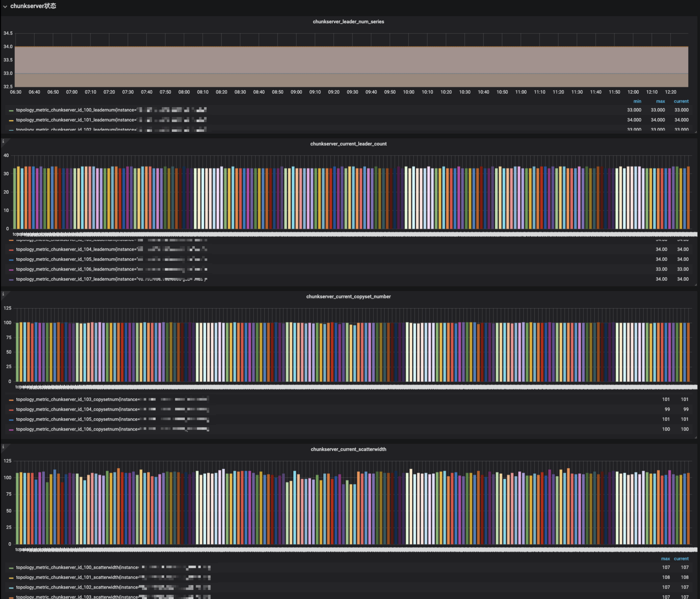Grab resize handle of chunkserver_leader_num_series panel
700x599 pixels.
coord(696,132)
